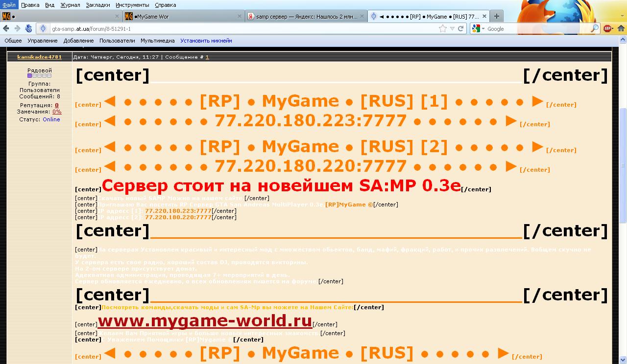Open the Закладки menu
The height and width of the screenshot is (364, 627).
pyautogui.click(x=98, y=5)
